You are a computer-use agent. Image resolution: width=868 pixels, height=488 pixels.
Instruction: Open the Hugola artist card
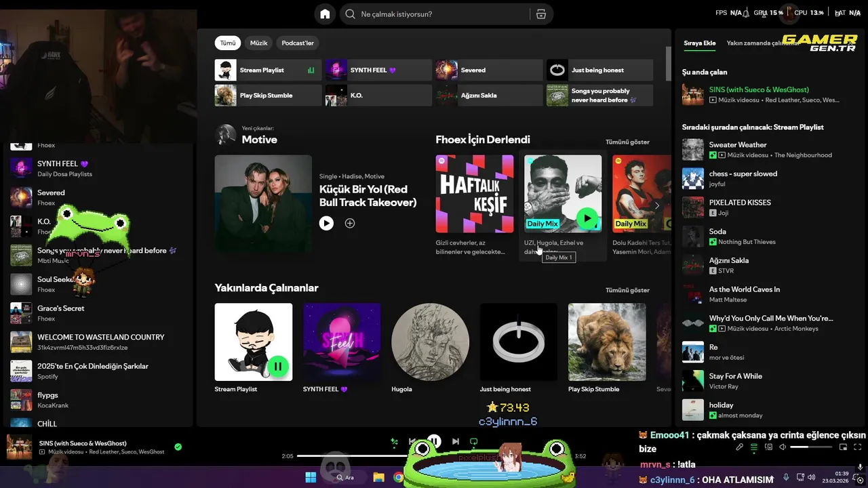(430, 348)
